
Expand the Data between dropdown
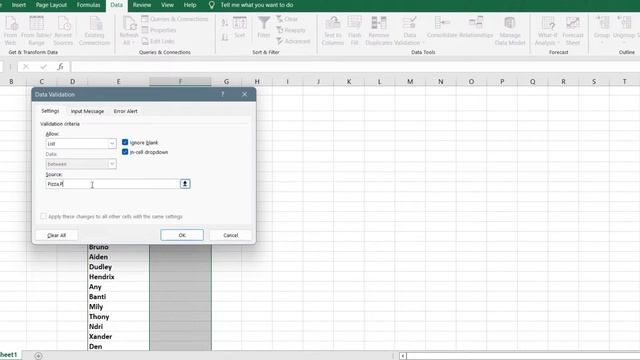coord(112,164)
